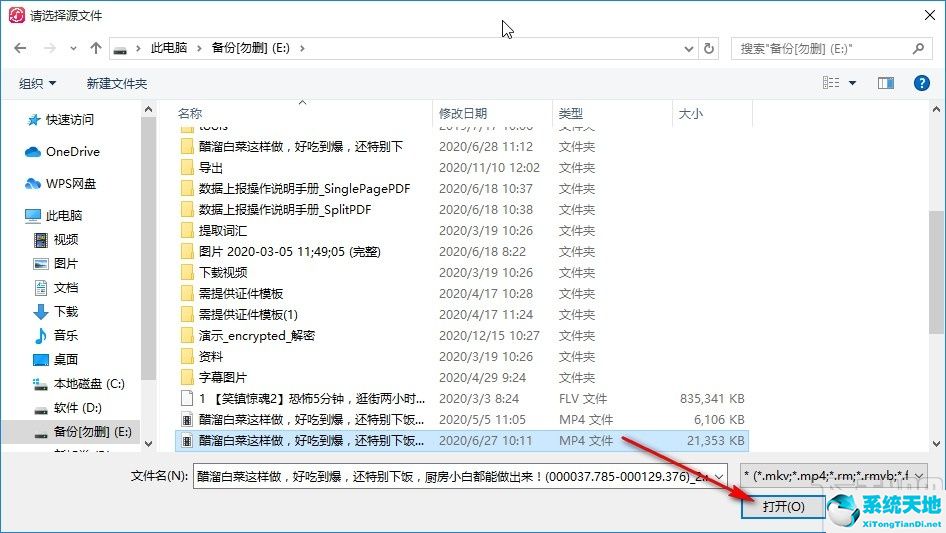The width and height of the screenshot is (946, 533).
Task: Open the help icon
Action: click(x=921, y=83)
